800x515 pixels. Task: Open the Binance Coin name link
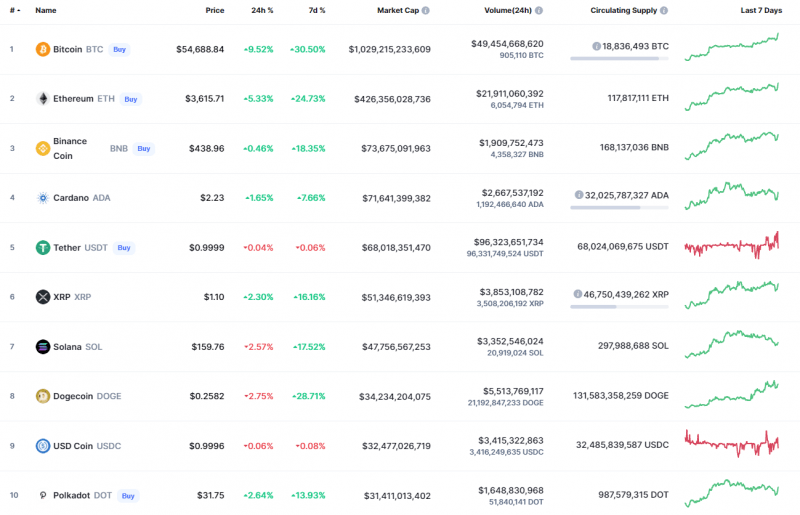pyautogui.click(x=70, y=148)
